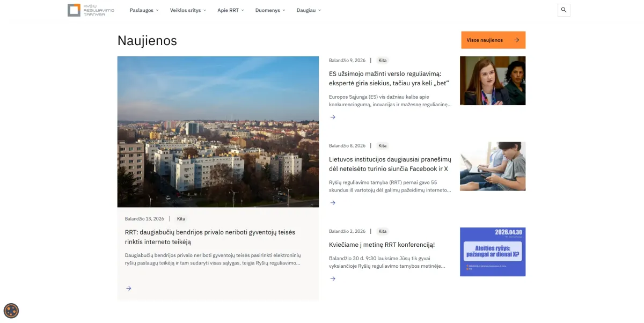
Task: Open headline about ES verslo reguliavimą
Action: 389,78
